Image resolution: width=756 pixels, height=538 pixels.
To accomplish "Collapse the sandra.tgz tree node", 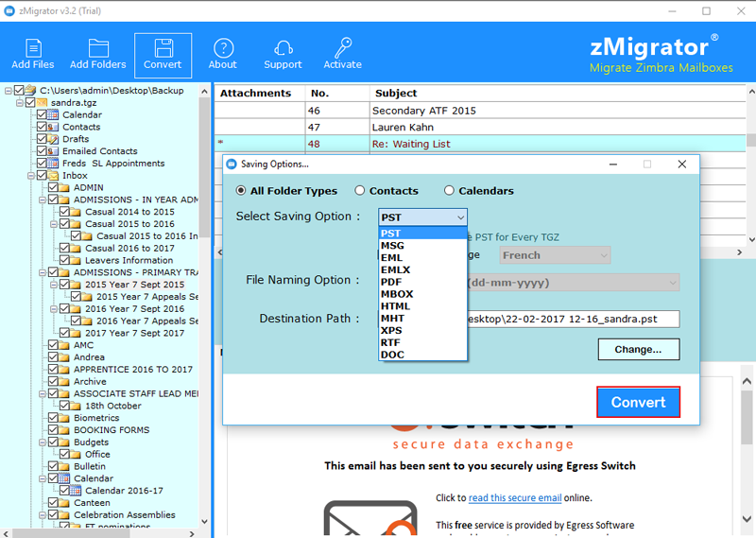I will point(19,103).
